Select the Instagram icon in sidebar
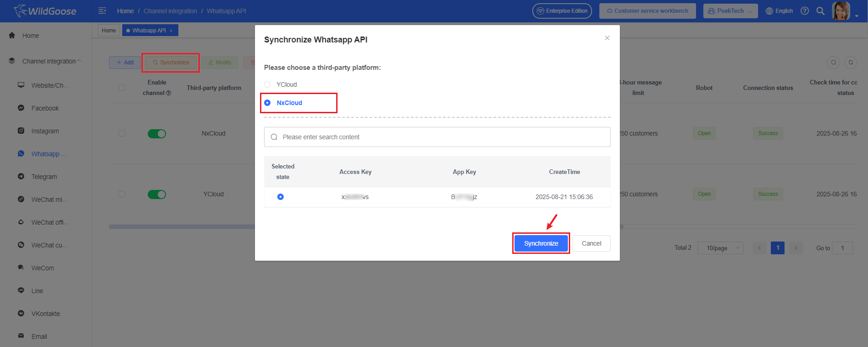Image resolution: width=868 pixels, height=347 pixels. (21, 131)
